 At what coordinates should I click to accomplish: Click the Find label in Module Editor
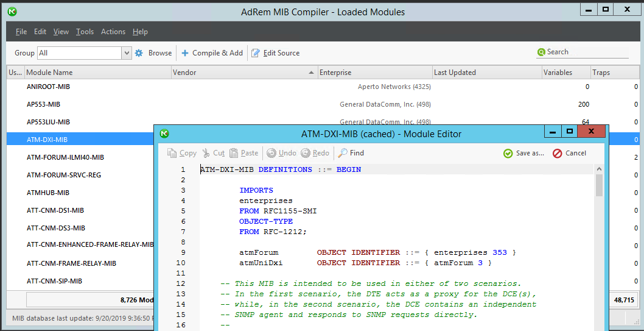pyautogui.click(x=357, y=153)
